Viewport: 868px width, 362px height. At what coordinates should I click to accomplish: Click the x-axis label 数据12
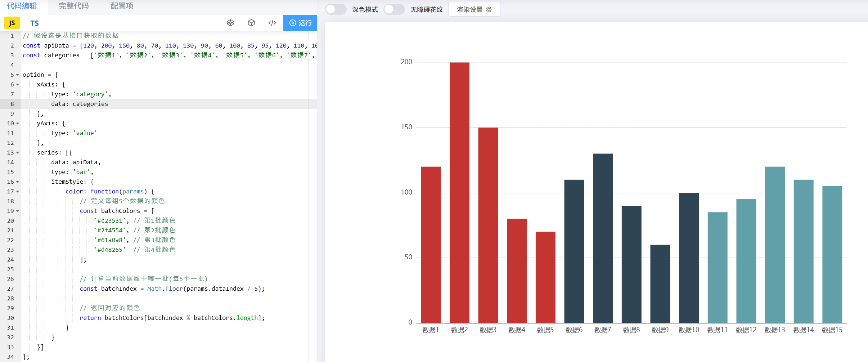point(746,330)
